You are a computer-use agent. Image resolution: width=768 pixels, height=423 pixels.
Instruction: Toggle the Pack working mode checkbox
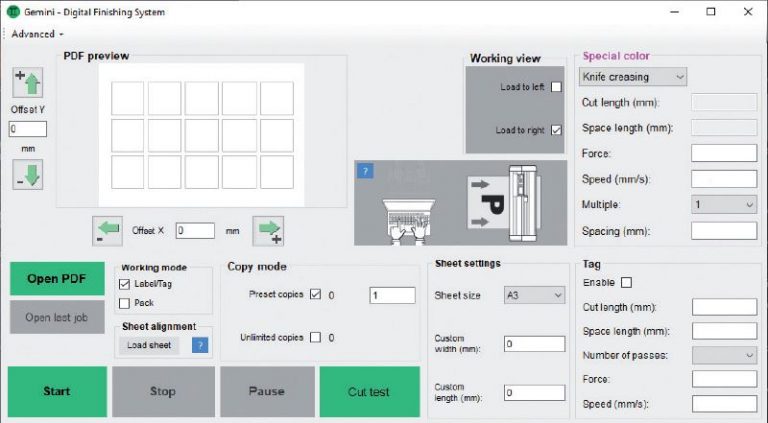coord(125,302)
